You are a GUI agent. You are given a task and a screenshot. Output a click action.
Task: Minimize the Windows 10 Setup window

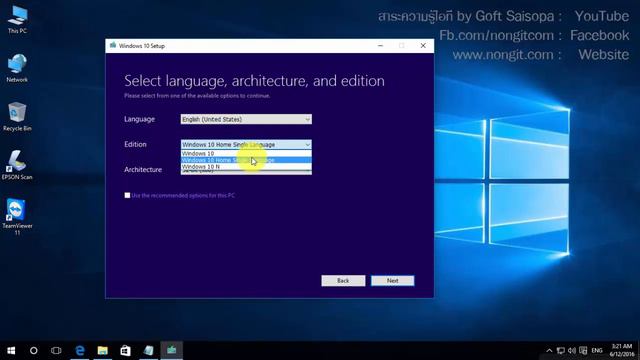click(x=380, y=46)
